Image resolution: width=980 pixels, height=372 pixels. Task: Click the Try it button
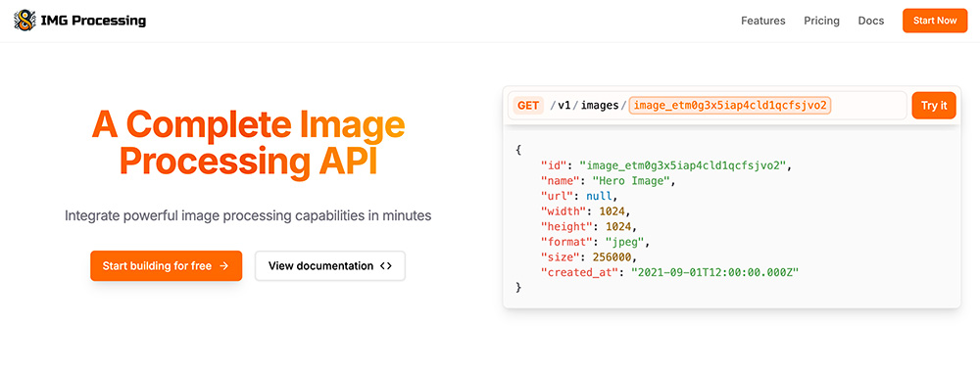pos(934,106)
